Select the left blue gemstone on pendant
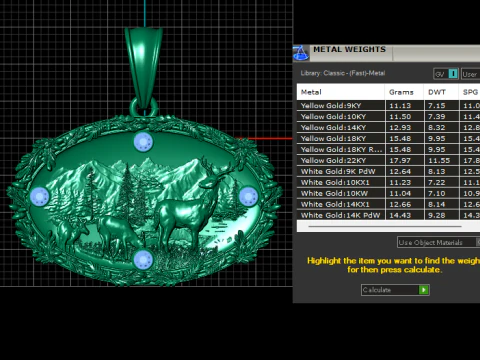The height and width of the screenshot is (360, 480). [x=40, y=196]
